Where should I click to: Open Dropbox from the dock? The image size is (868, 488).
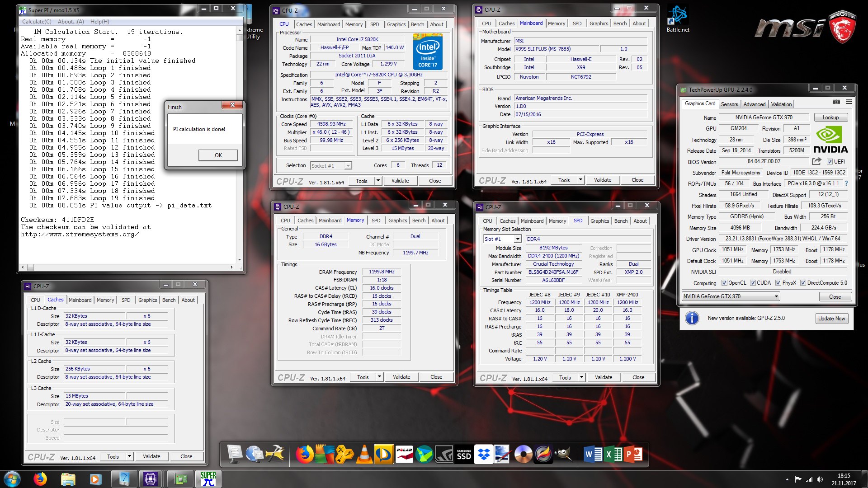483,454
